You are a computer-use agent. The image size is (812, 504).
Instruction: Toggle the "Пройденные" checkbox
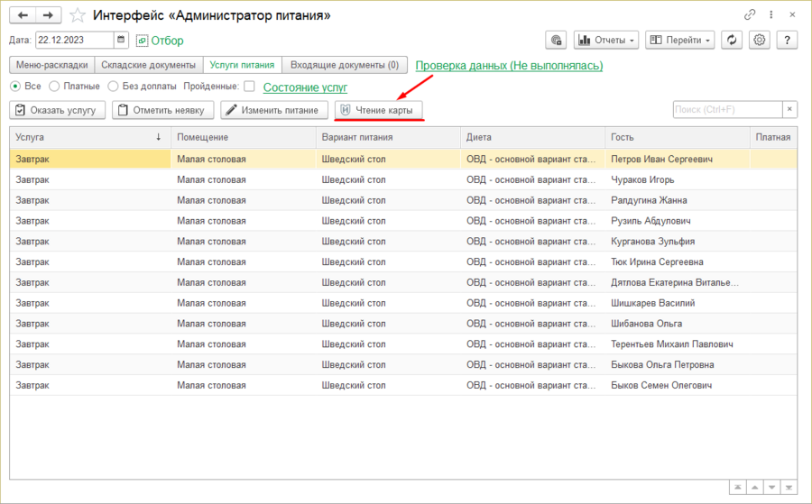(249, 87)
